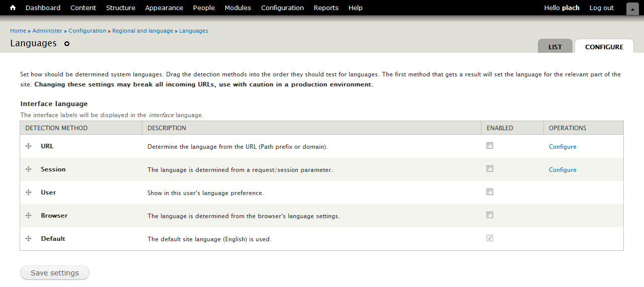Tick the Browser detection checkbox
Viewport: 644px width, 287px height.
point(490,215)
